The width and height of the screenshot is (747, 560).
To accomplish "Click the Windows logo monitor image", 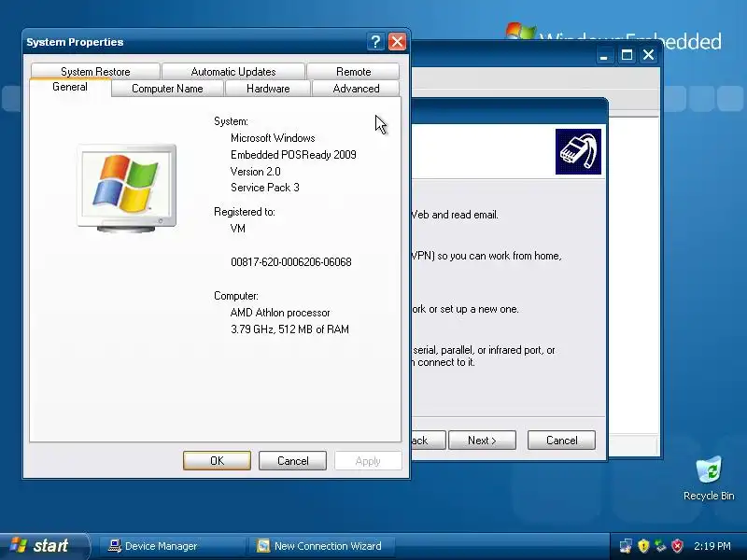I will click(x=127, y=189).
